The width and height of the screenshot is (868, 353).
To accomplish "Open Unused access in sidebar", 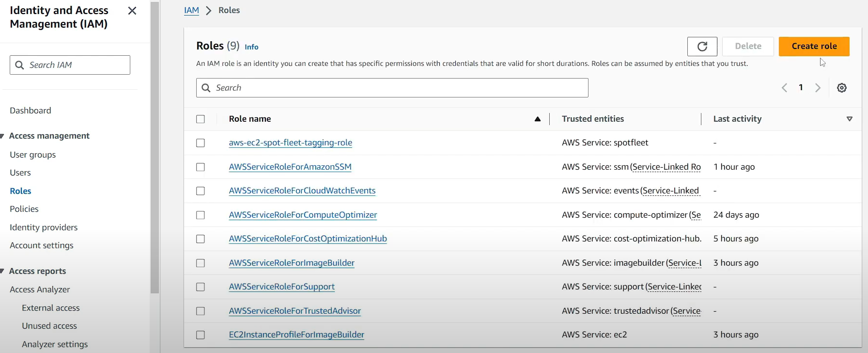I will 49,326.
